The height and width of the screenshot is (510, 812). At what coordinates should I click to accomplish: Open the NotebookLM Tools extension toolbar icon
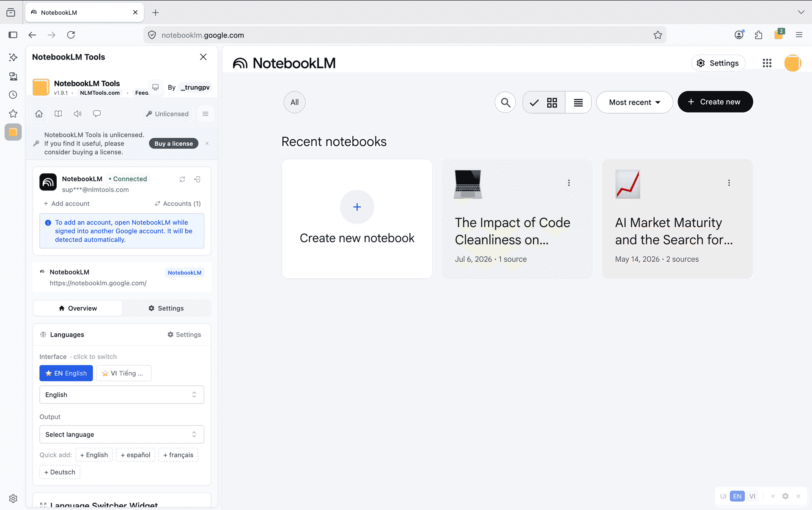[779, 34]
